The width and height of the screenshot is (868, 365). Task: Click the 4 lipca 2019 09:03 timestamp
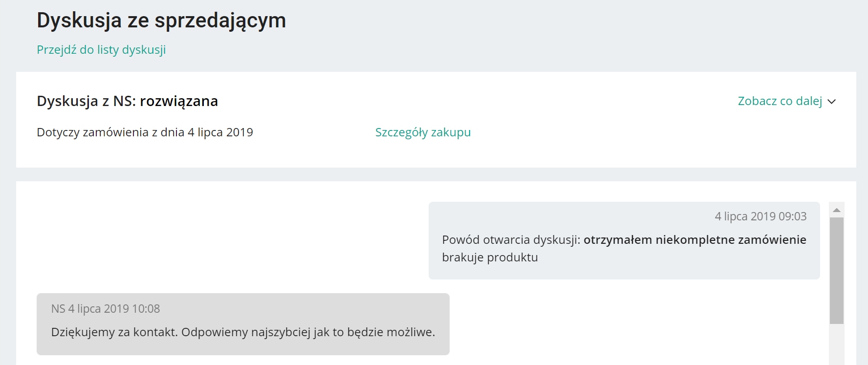[x=760, y=216]
